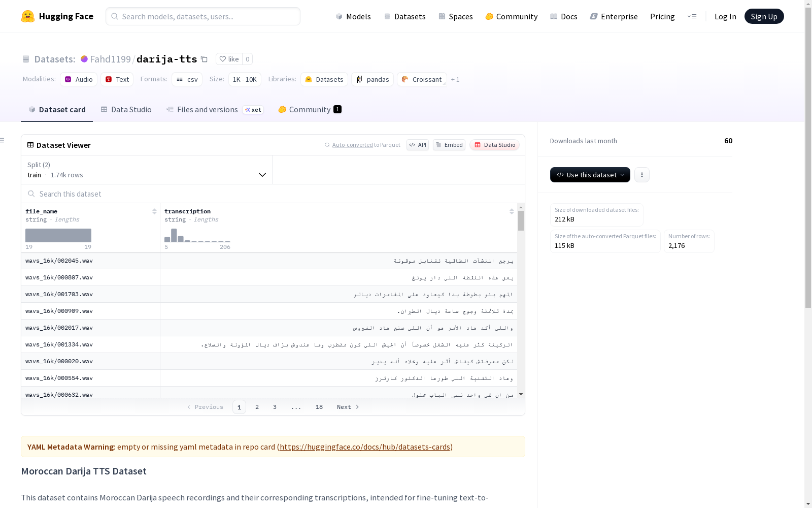Click the Croissant library tag
This screenshot has height=508, width=812.
[x=422, y=79]
